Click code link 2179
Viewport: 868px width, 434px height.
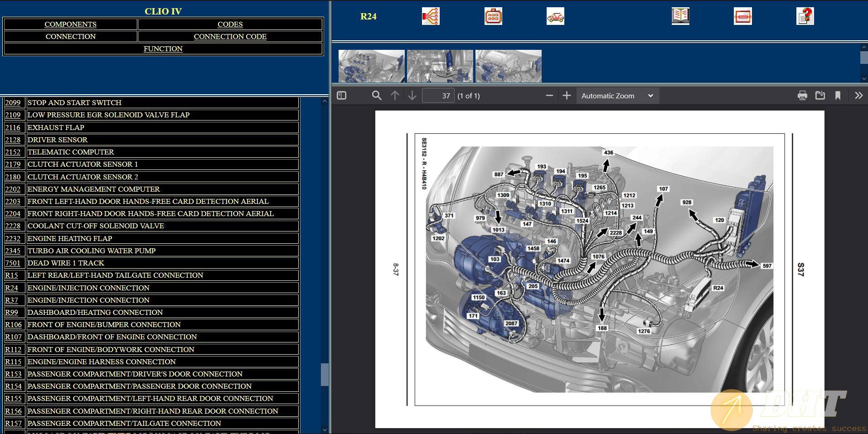(13, 164)
